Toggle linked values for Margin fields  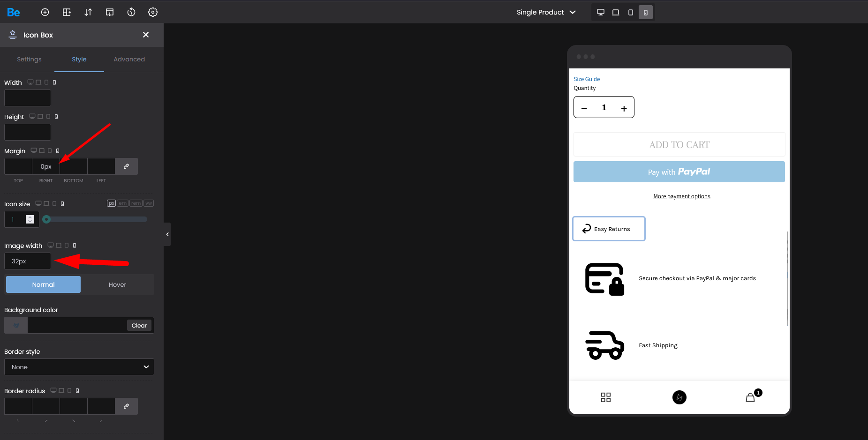click(x=126, y=166)
